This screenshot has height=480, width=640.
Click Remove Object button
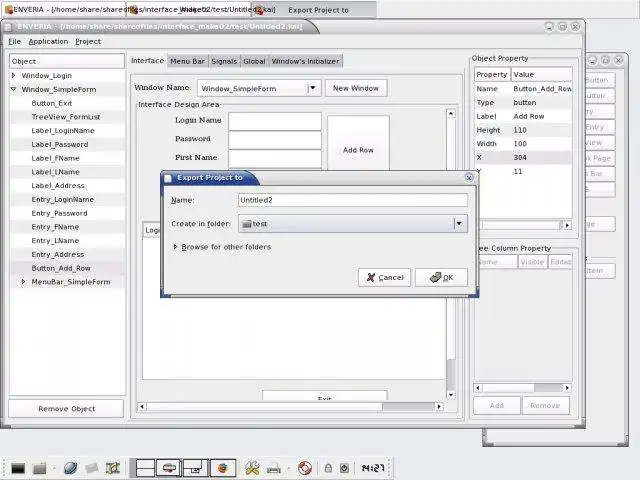point(67,409)
